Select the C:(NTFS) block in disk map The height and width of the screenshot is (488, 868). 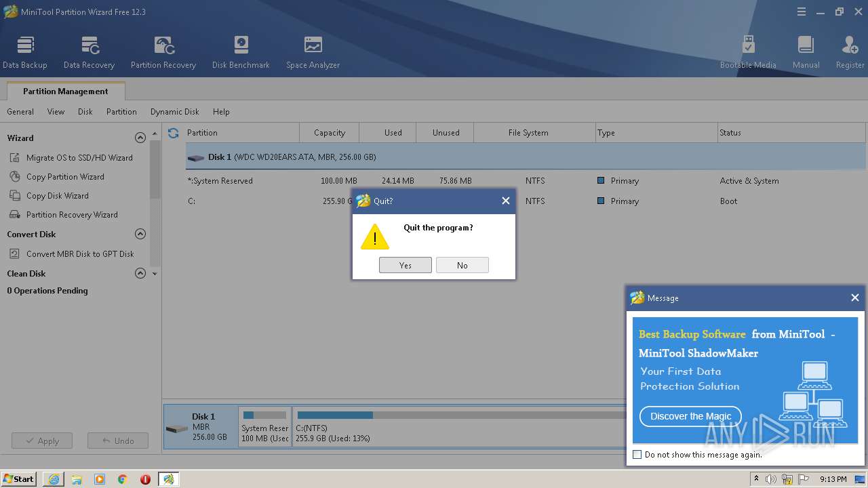459,426
